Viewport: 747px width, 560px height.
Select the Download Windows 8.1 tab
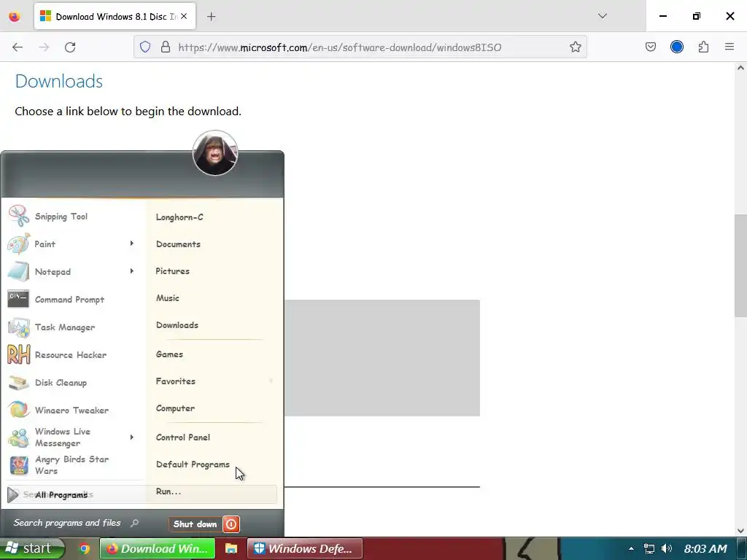[x=115, y=17]
